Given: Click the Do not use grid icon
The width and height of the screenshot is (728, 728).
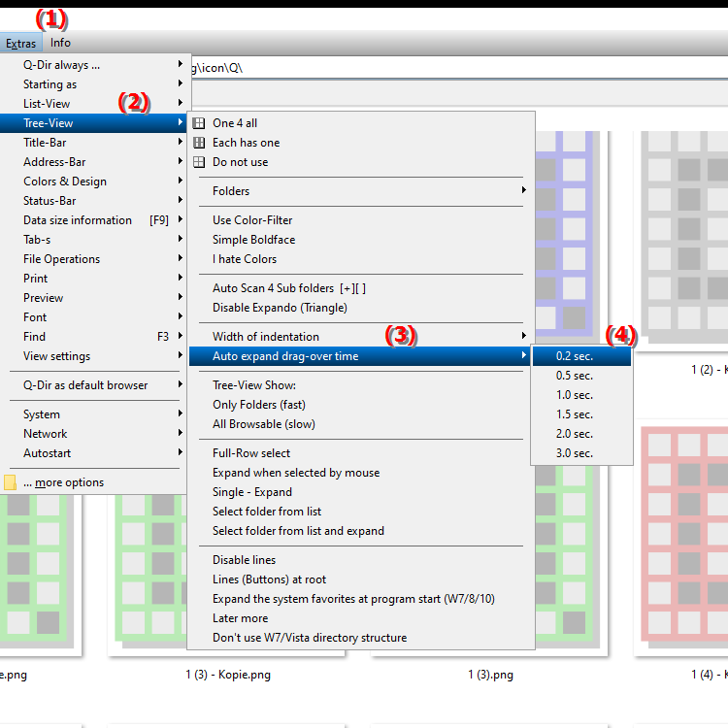Looking at the screenshot, I should [x=199, y=162].
